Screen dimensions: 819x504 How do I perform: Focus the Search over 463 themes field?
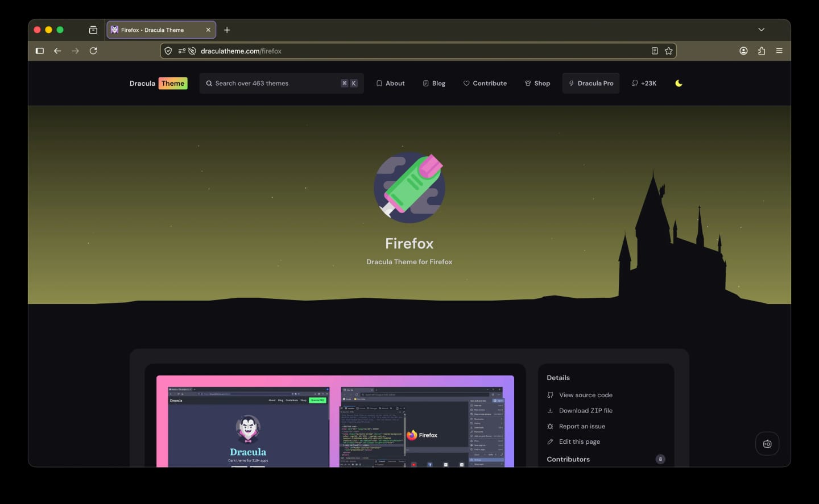coord(282,83)
